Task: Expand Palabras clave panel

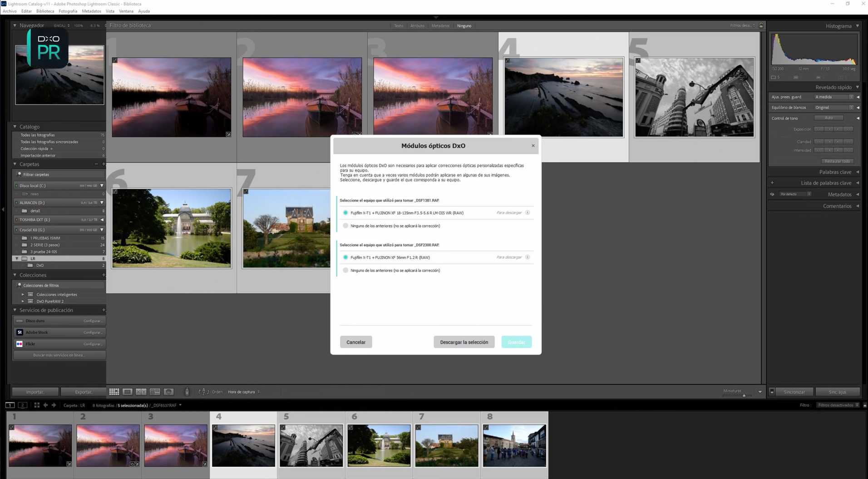Action: pos(858,172)
